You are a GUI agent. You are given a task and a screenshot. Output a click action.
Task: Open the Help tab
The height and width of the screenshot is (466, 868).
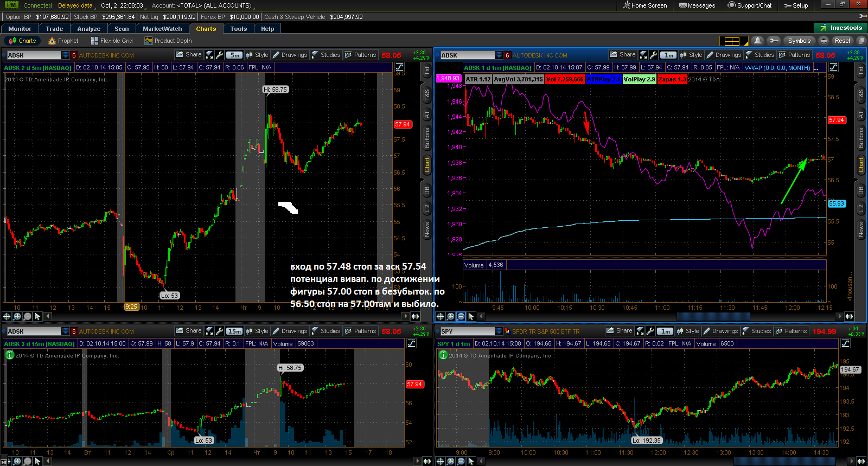[267, 29]
